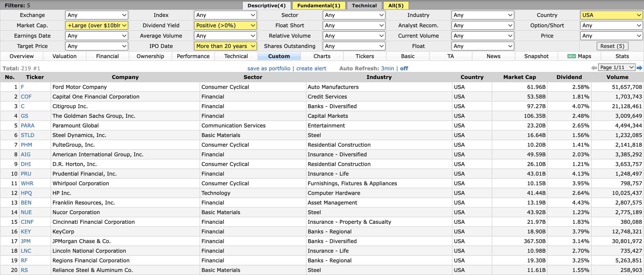Open the Relative Volume dropdown

coord(354,36)
